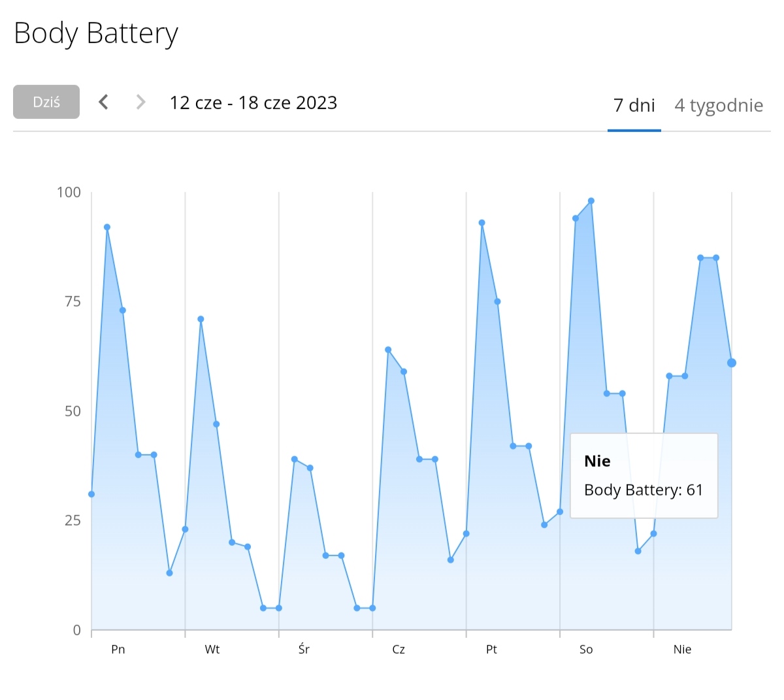
Task: Select the Śr day label on axis
Action: 304,649
